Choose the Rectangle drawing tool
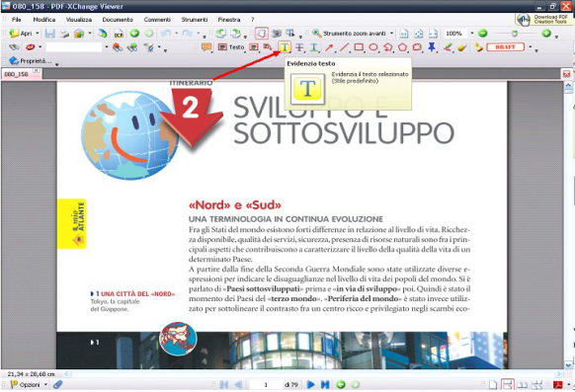 [359, 47]
